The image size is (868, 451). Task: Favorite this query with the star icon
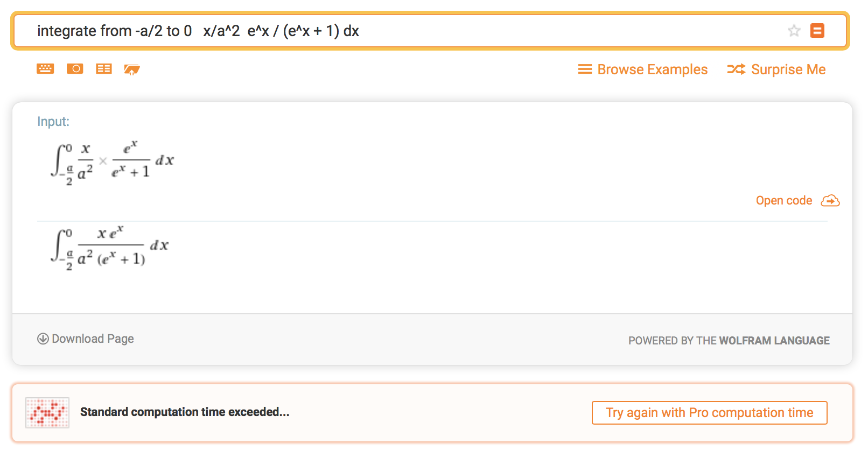point(794,31)
